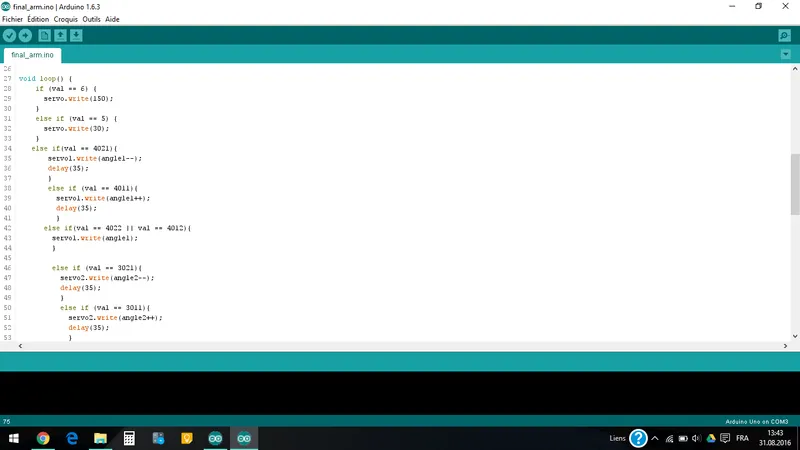800x450 pixels.
Task: Click the Verify sketch checkmark icon
Action: pos(9,36)
